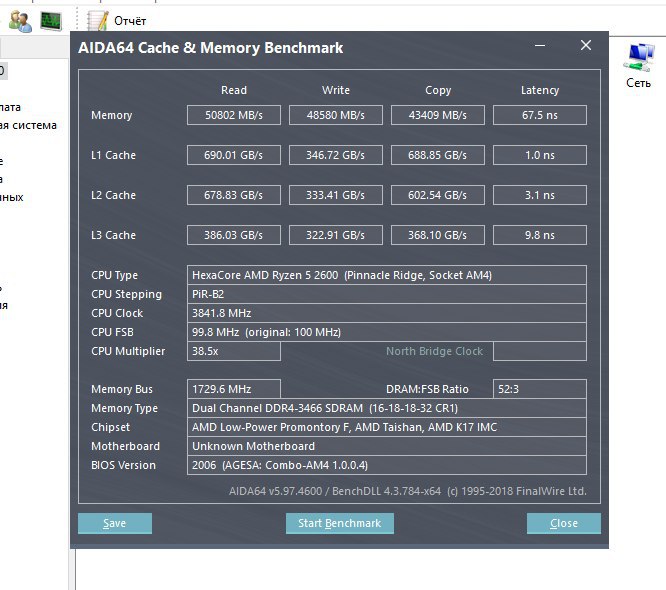
Task: Click the CPU Type field HexaCore AMD Ryzen
Action: [x=387, y=275]
